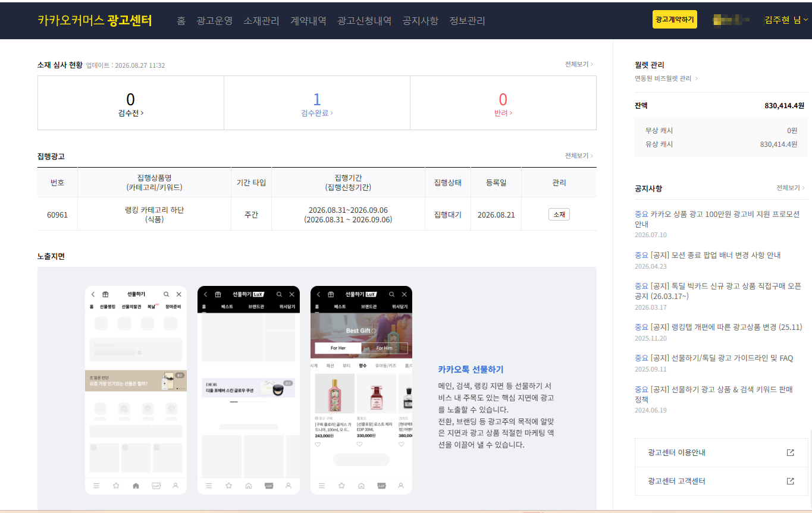Open the 공지사항 top menu item
This screenshot has height=513, width=812.
[x=421, y=21]
